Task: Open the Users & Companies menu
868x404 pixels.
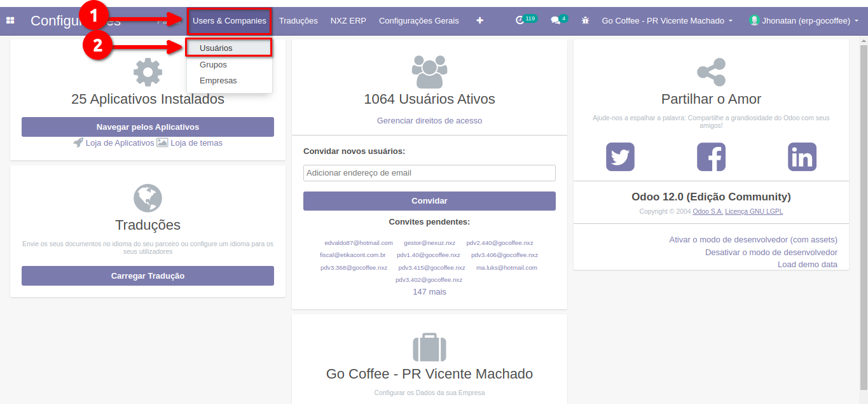Action: coord(230,21)
